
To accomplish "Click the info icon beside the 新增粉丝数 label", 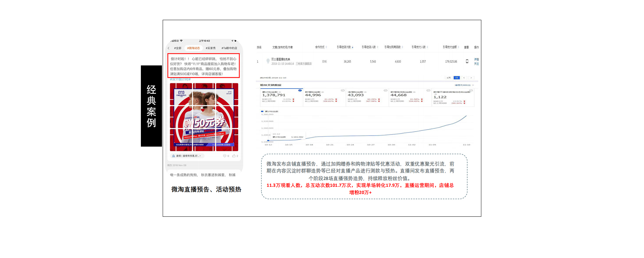I will click(x=323, y=92).
